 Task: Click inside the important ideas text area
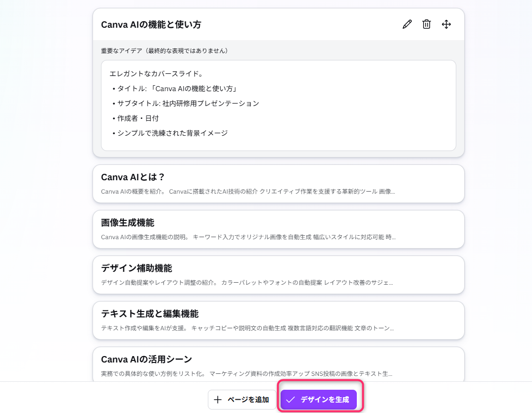278,105
